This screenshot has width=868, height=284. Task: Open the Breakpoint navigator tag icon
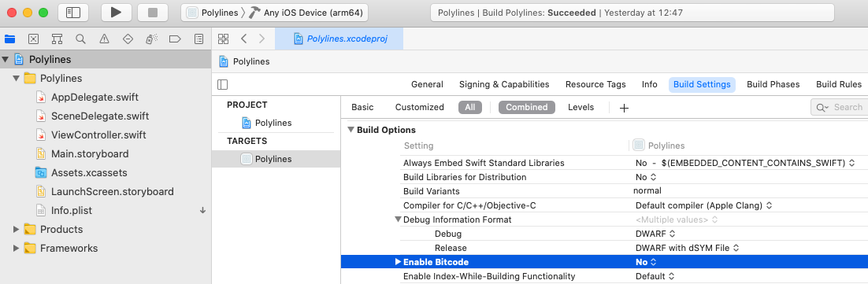pos(175,39)
